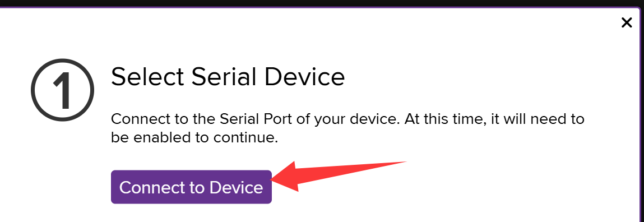Click the arrowhead tip beside the button
Image resolution: width=644 pixels, height=222 pixels.
coord(274,179)
